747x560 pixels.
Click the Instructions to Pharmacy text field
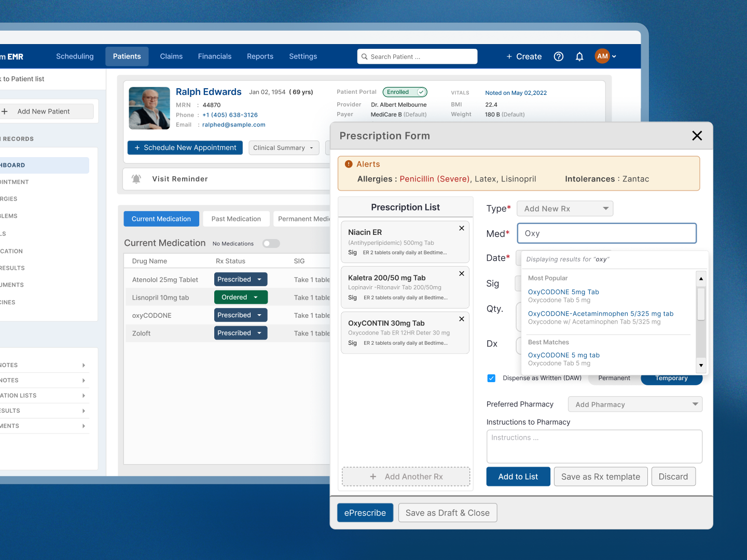pyautogui.click(x=593, y=446)
